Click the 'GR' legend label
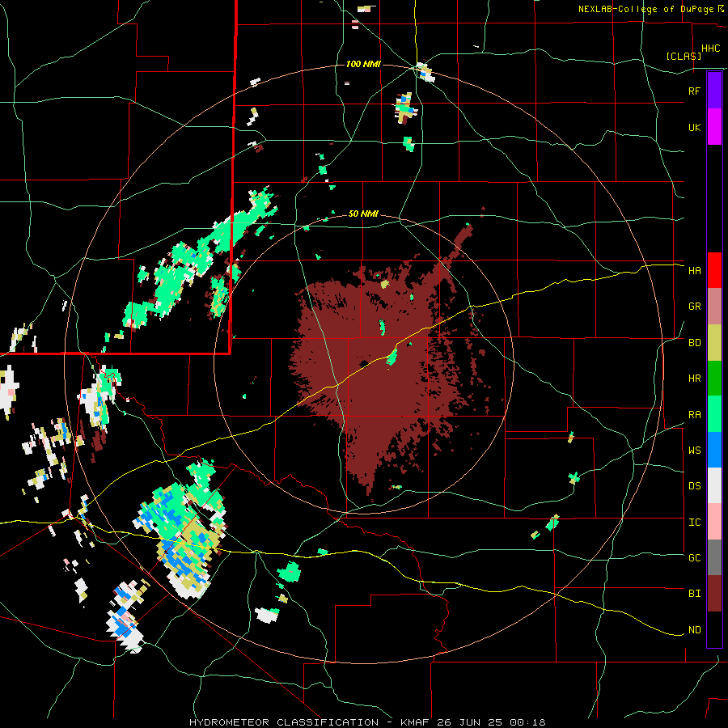728x728 pixels. point(694,307)
